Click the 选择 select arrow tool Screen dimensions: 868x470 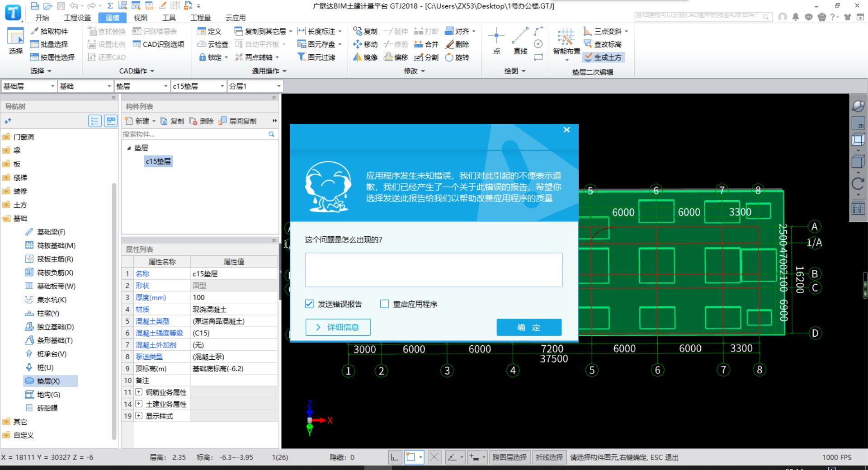click(15, 41)
